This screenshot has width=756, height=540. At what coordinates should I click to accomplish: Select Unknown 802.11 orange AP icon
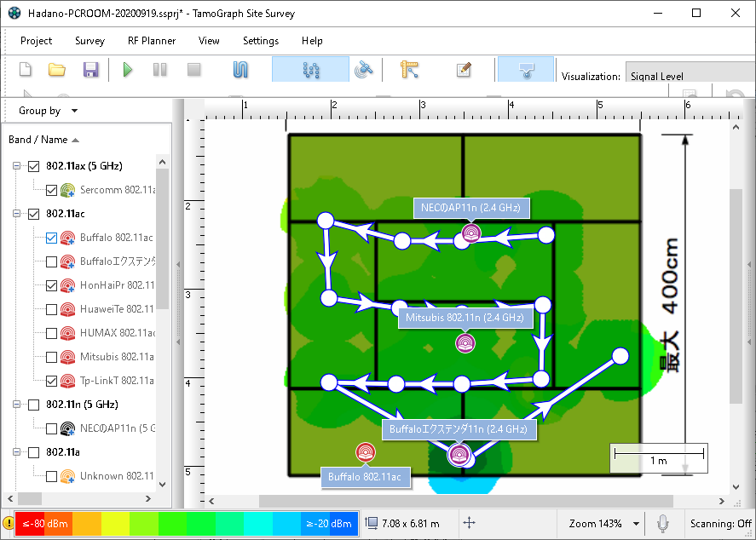[67, 476]
